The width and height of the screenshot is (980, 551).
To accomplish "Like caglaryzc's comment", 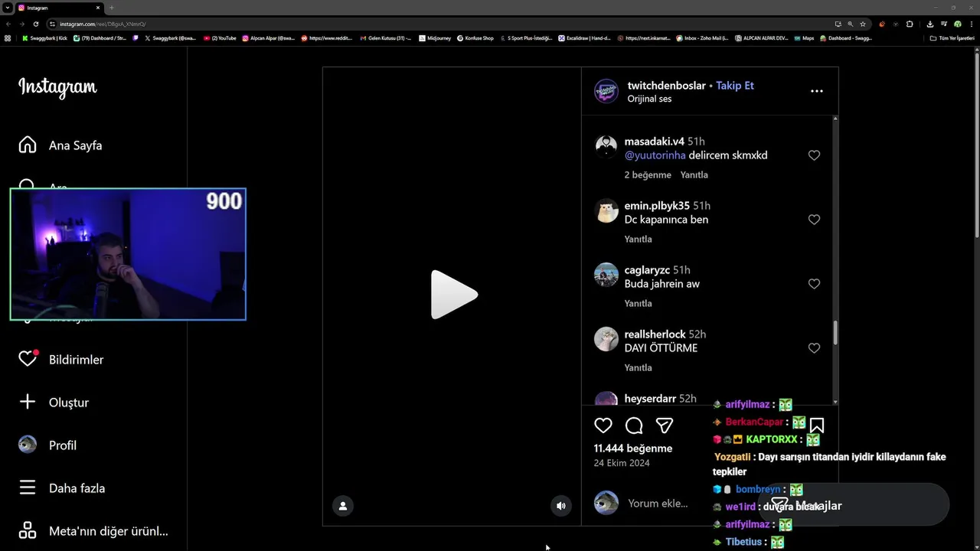I will (x=814, y=284).
